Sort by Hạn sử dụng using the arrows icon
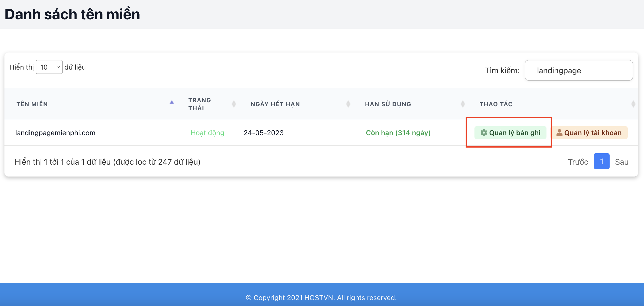The width and height of the screenshot is (644, 306). [463, 104]
